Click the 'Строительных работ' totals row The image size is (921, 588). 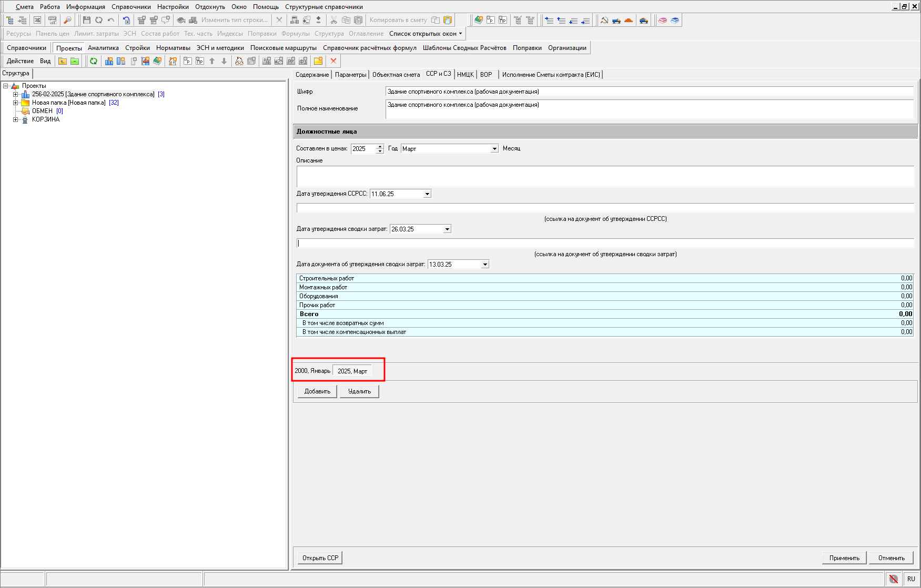tap(605, 278)
